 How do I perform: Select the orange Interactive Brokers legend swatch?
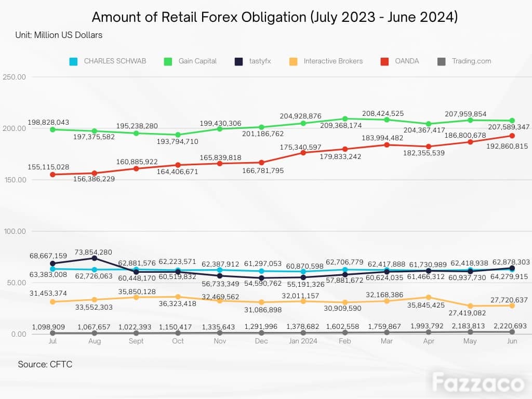(293, 61)
